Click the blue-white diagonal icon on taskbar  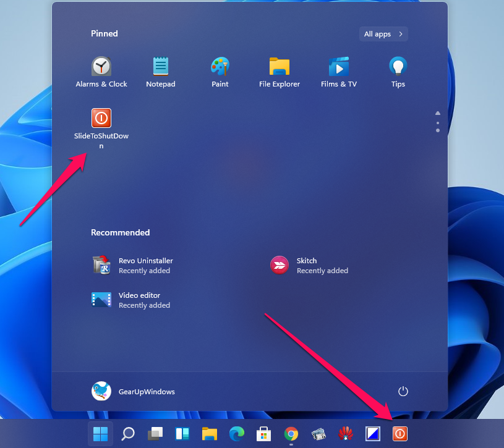click(373, 434)
